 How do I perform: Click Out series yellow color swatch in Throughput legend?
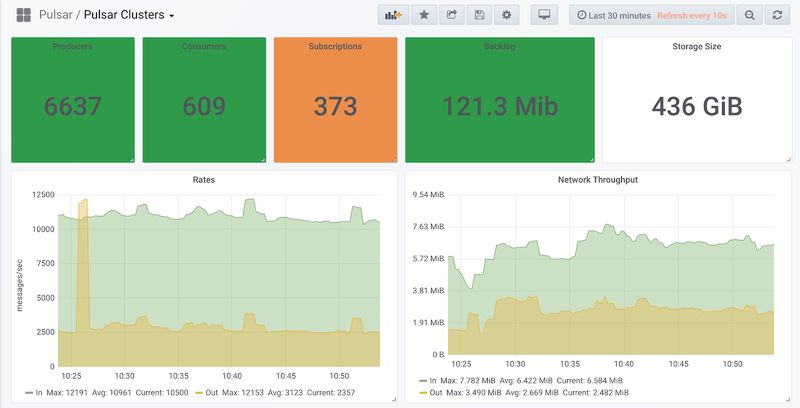click(x=422, y=393)
